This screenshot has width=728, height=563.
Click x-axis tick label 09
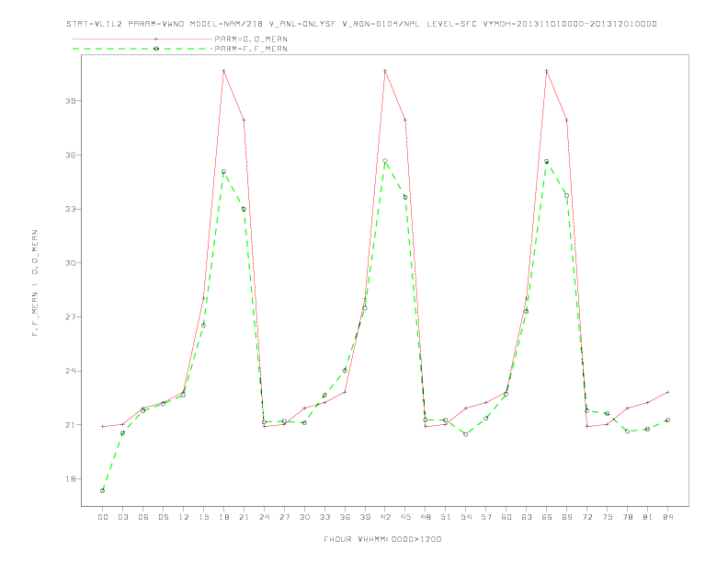coord(163,517)
